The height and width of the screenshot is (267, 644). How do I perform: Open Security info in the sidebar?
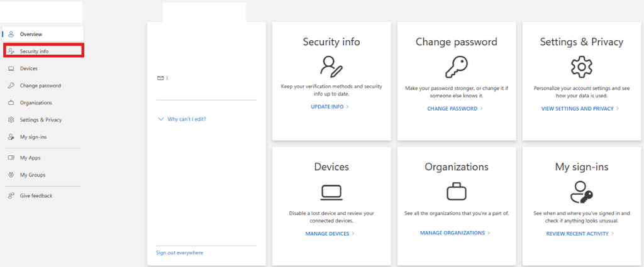coord(43,52)
